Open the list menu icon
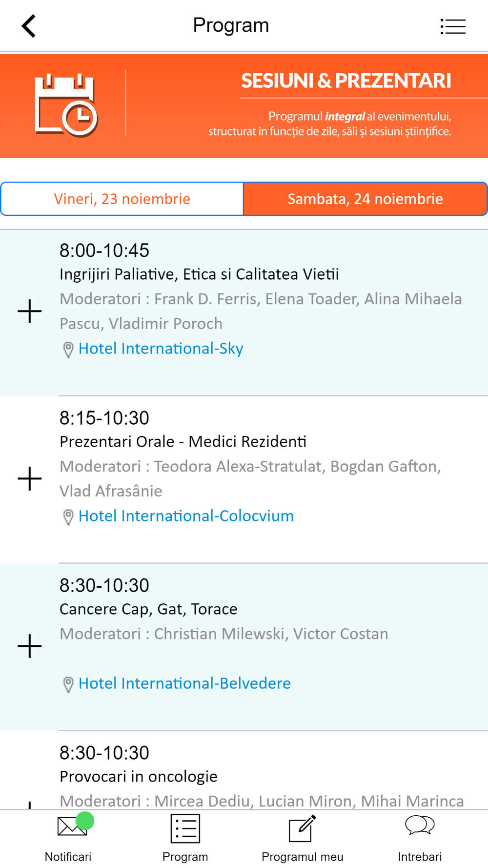Image resolution: width=488 pixels, height=868 pixels. (x=453, y=26)
